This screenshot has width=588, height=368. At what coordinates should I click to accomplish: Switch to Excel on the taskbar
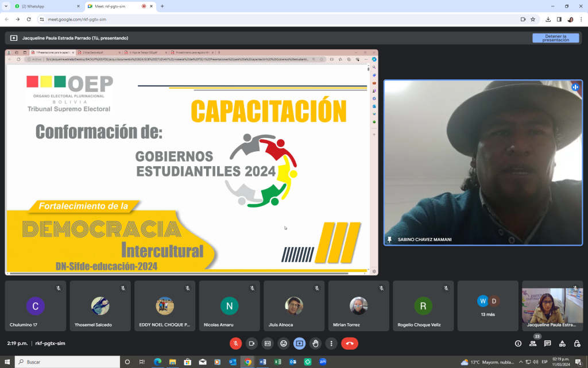point(277,362)
